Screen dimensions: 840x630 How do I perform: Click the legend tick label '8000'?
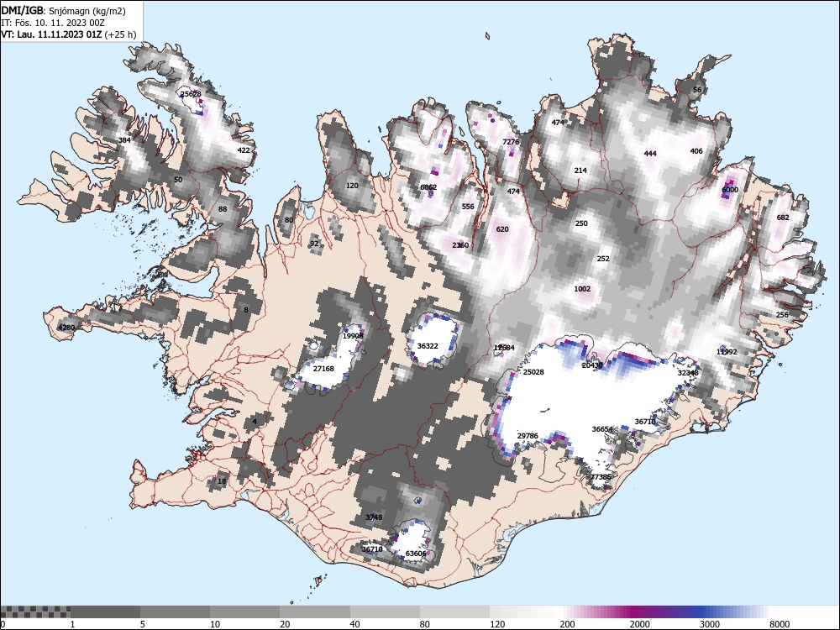point(780,624)
